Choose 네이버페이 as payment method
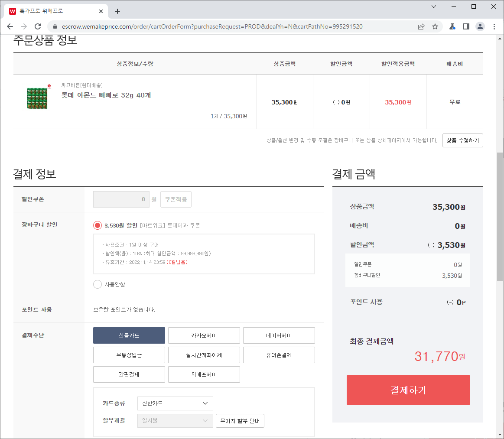Image resolution: width=504 pixels, height=439 pixels. (x=279, y=335)
